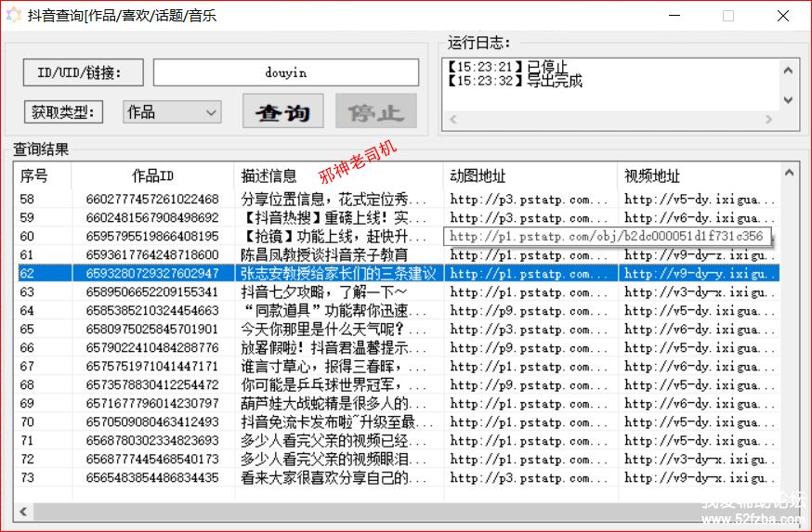Click the ID/UID/链接 label button
This screenshot has width=812, height=532.
(84, 72)
